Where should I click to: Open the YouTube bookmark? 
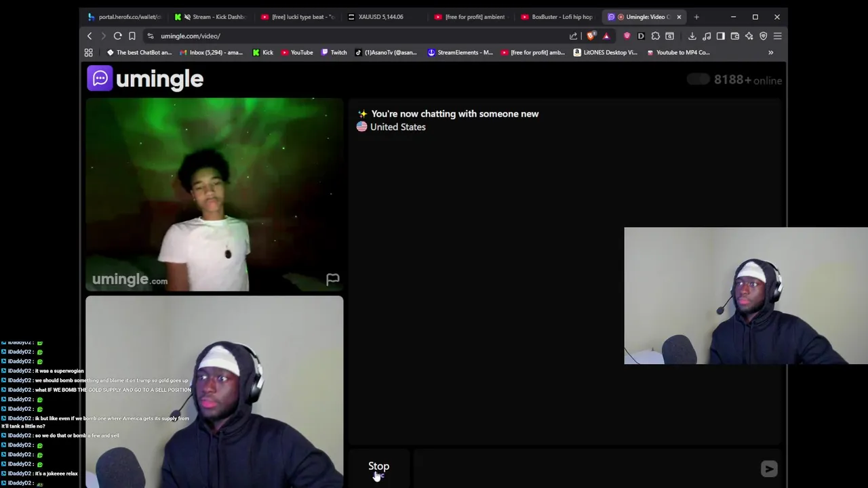click(297, 52)
